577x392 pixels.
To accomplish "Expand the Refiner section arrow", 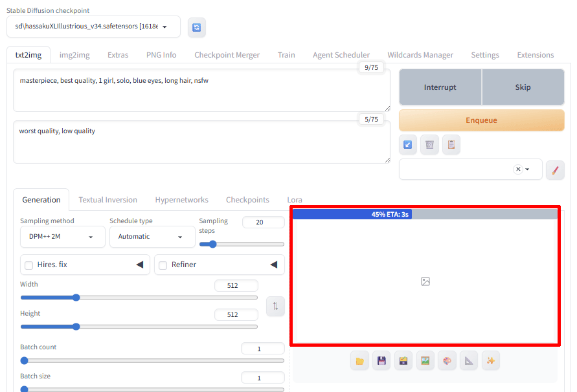I will [x=273, y=265].
